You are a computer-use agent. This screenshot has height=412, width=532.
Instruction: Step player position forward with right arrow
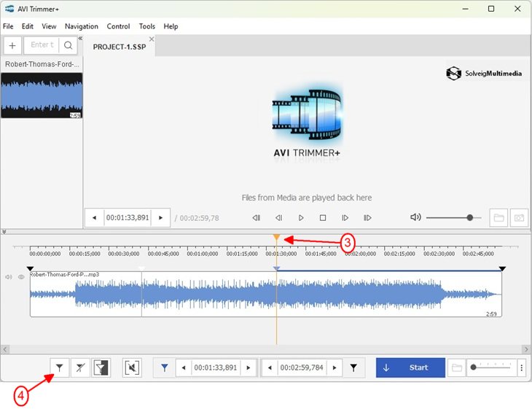click(x=161, y=217)
